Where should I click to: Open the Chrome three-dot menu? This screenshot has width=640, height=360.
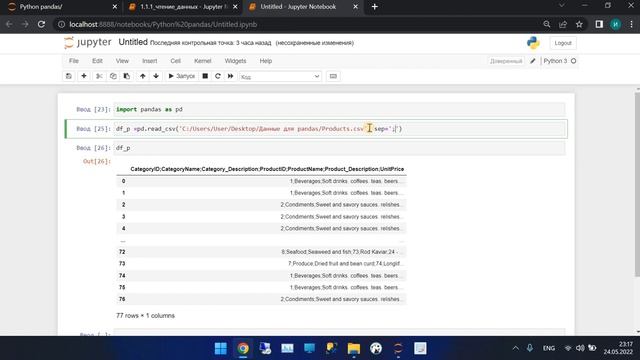point(631,24)
